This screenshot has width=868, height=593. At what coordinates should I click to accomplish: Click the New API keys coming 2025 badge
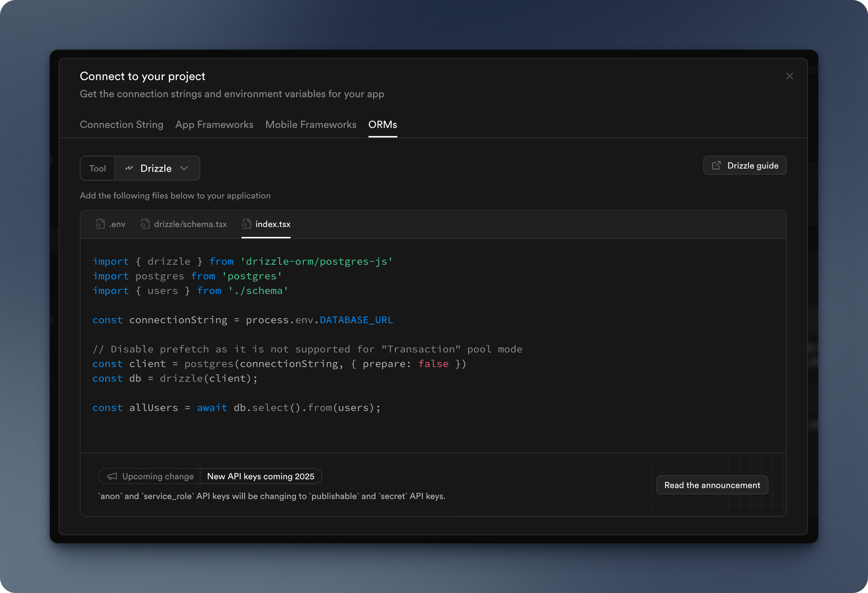(260, 476)
